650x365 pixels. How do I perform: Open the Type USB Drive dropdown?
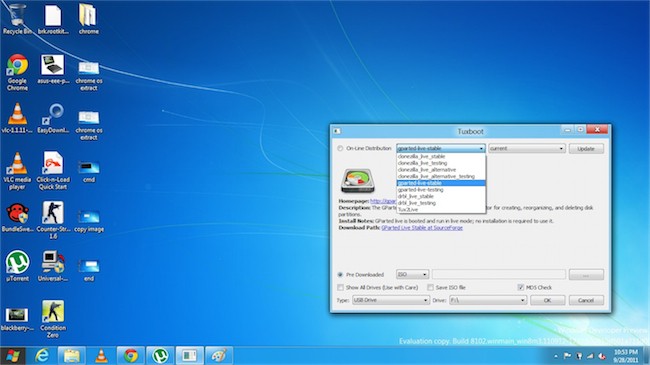click(x=390, y=300)
